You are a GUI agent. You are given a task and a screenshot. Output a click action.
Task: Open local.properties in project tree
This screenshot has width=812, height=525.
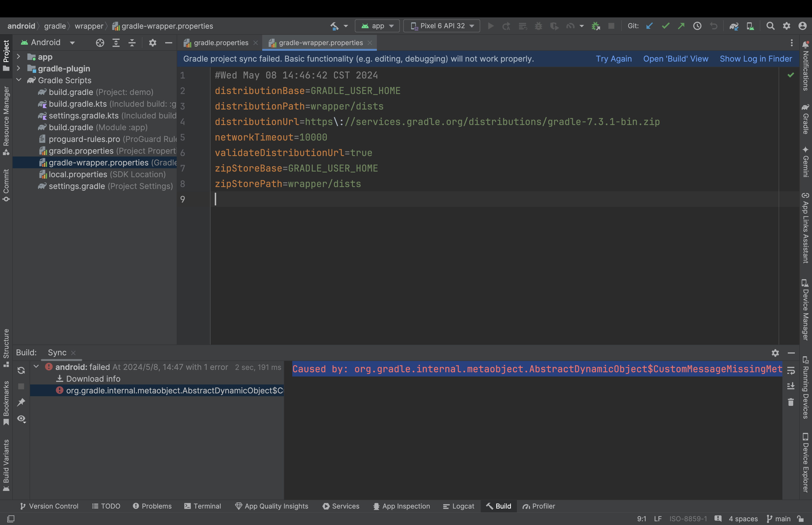click(78, 174)
